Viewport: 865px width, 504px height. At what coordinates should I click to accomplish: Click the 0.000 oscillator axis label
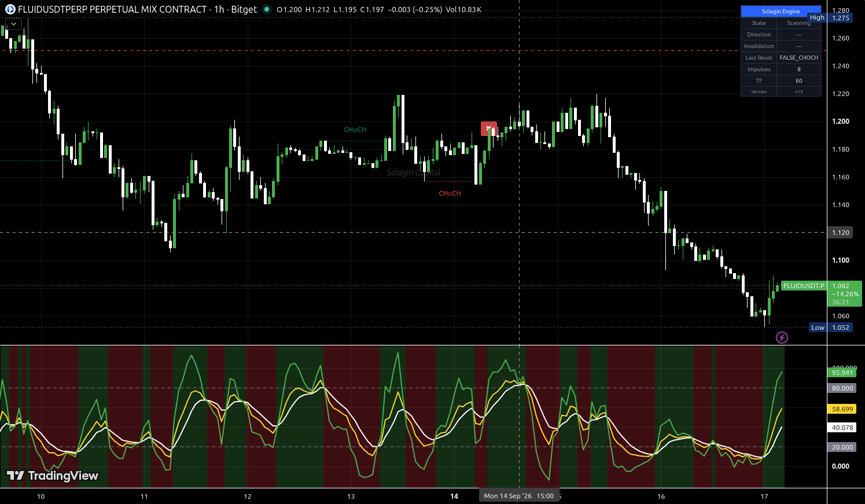click(840, 466)
